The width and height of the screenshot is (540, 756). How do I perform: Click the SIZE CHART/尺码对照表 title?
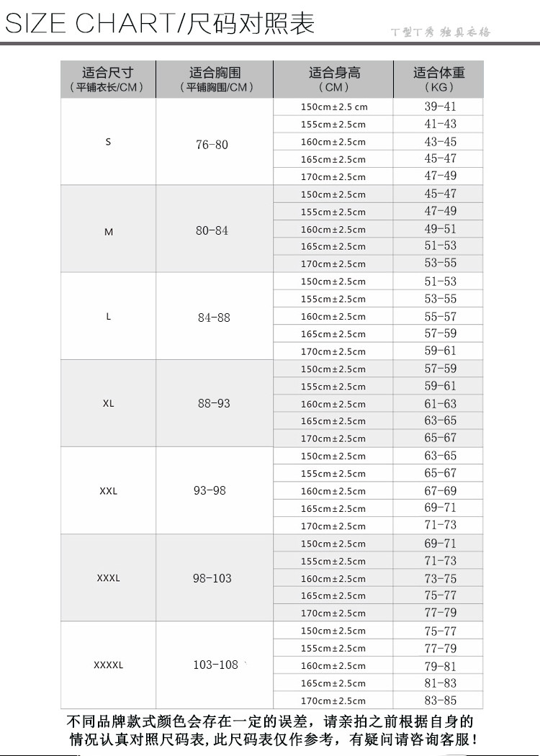coord(160,22)
